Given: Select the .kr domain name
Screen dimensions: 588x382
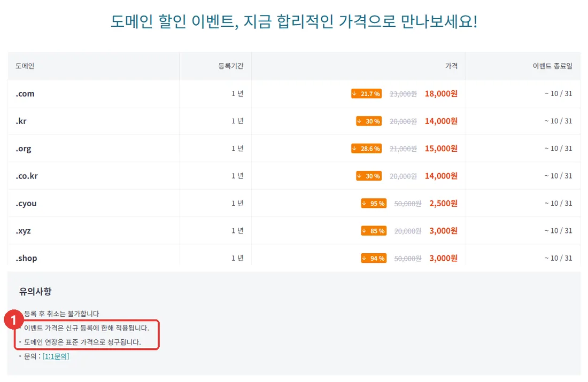Looking at the screenshot, I should pyautogui.click(x=21, y=121).
